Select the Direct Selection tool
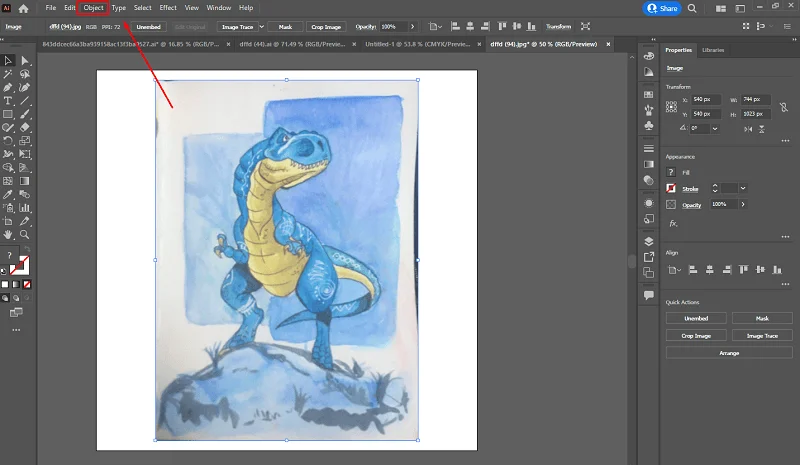Viewport: 800px width, 465px height. pyautogui.click(x=24, y=61)
